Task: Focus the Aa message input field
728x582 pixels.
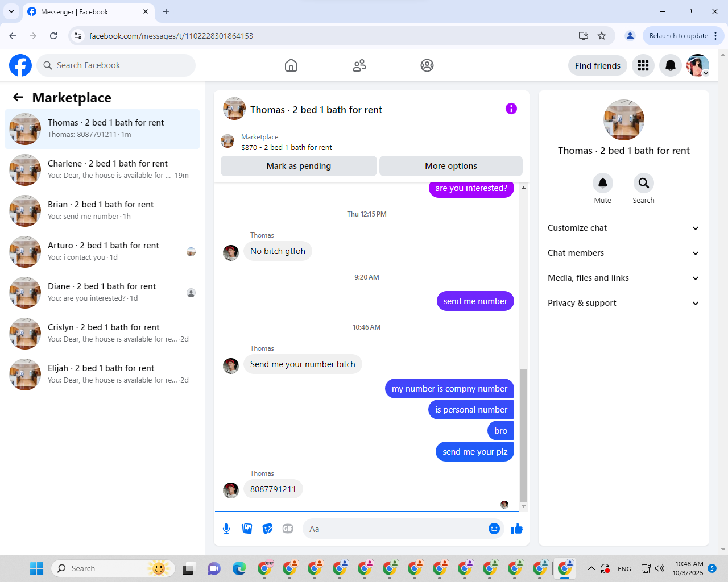Action: click(x=396, y=529)
